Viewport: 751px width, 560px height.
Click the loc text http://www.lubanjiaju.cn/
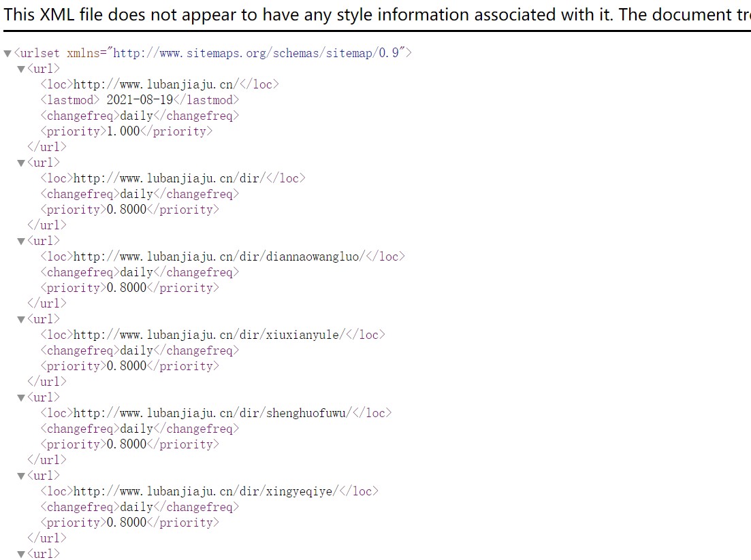[156, 85]
